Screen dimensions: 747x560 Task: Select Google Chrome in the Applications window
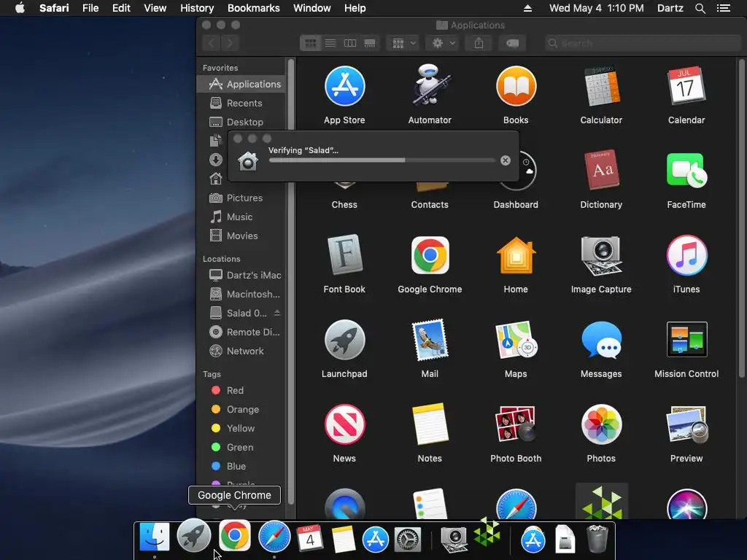430,255
